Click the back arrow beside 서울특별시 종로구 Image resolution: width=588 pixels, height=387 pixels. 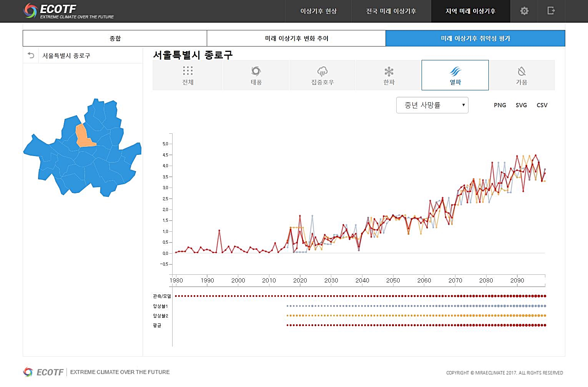(31, 55)
